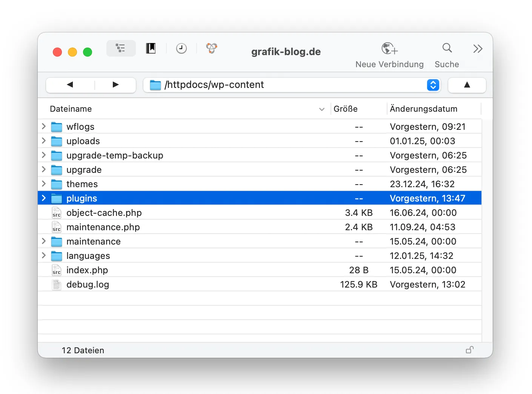The width and height of the screenshot is (532, 394).
Task: Switch to the outline browser view
Action: [121, 48]
